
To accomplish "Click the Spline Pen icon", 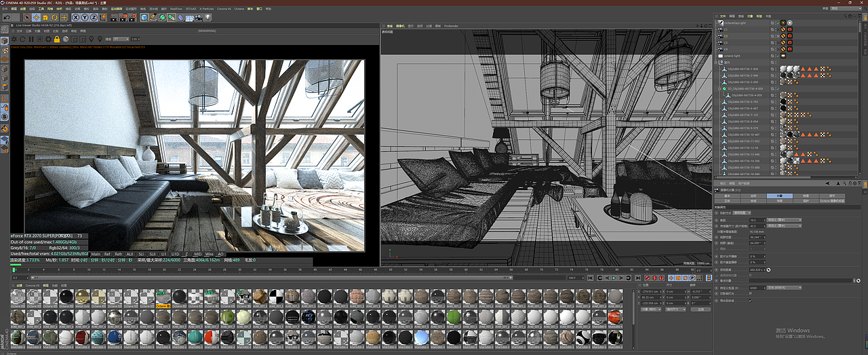I will pyautogui.click(x=153, y=17).
